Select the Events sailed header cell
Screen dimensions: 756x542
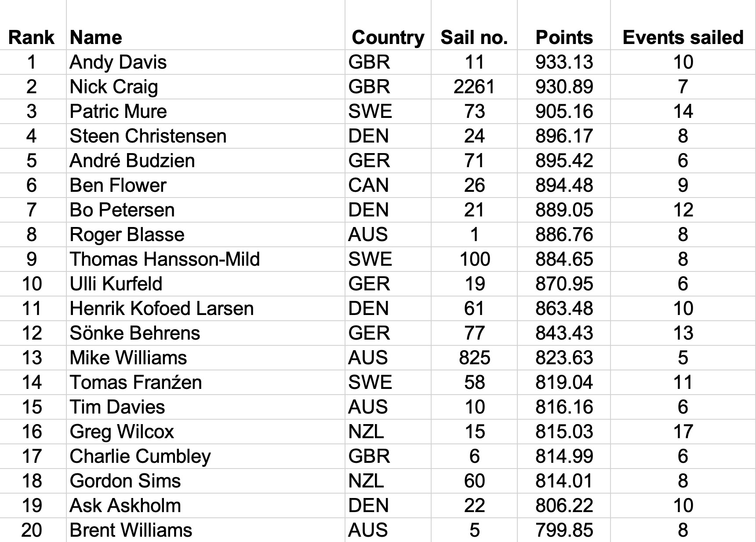click(x=683, y=37)
